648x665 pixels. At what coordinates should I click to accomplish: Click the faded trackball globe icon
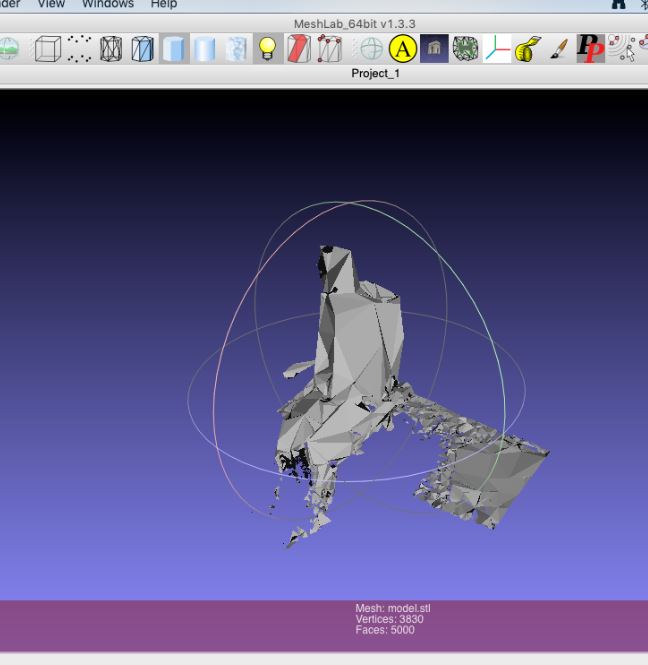coord(371,49)
